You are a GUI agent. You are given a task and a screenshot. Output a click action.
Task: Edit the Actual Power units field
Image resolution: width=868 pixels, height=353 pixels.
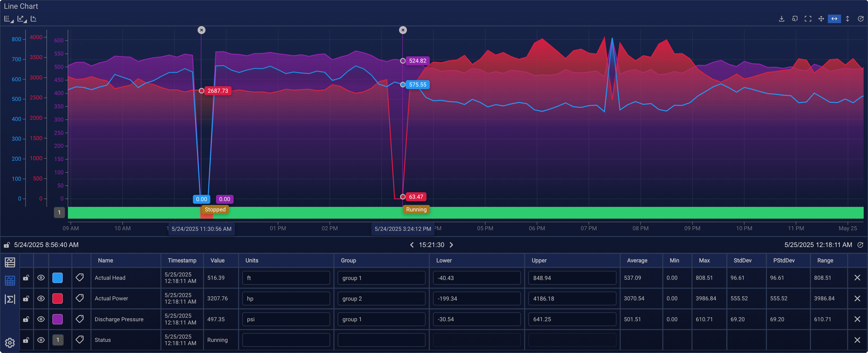coord(286,299)
